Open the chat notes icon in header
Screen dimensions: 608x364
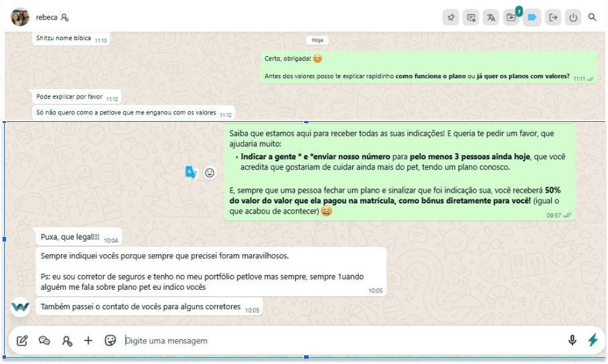coord(471,17)
